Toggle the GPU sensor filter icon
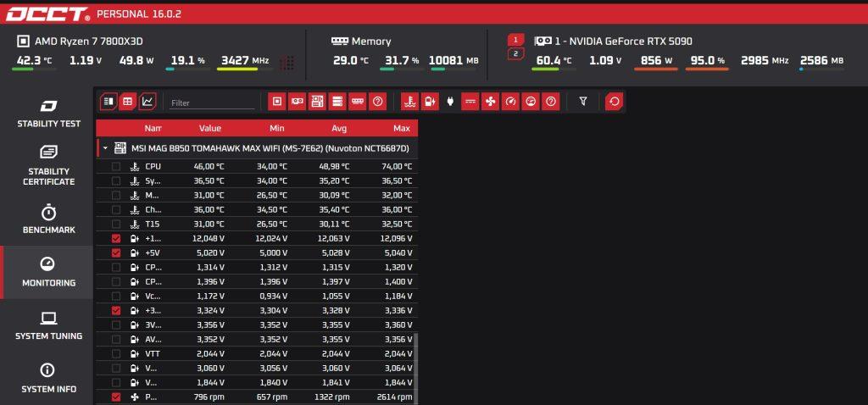 pos(298,102)
